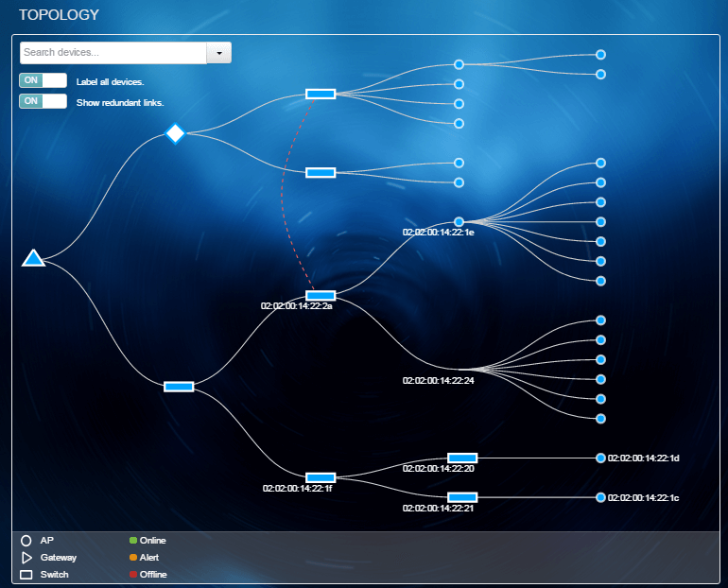Click the AP circle legend icon
Screen dimensions: 728x588
[x=26, y=541]
